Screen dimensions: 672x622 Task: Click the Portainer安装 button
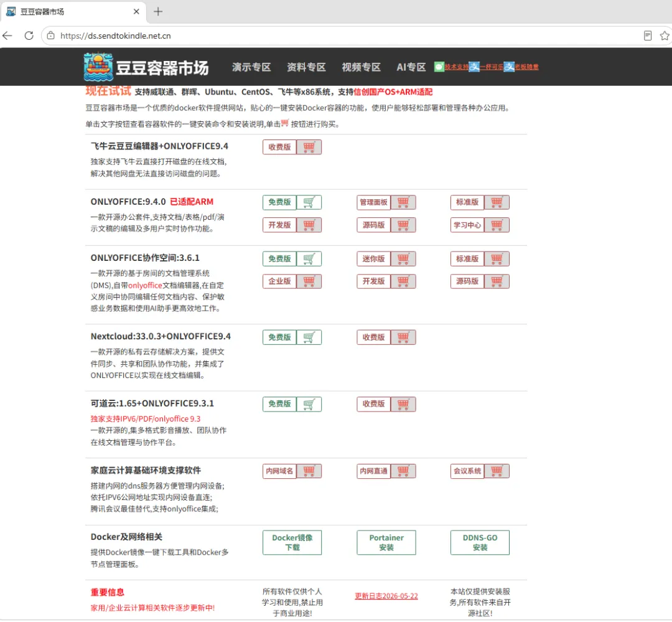pyautogui.click(x=386, y=543)
